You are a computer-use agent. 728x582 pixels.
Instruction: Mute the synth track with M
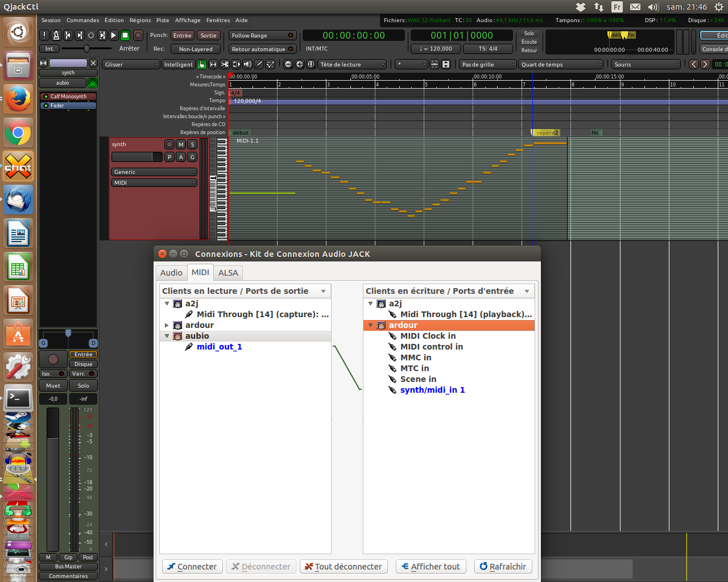pos(181,144)
